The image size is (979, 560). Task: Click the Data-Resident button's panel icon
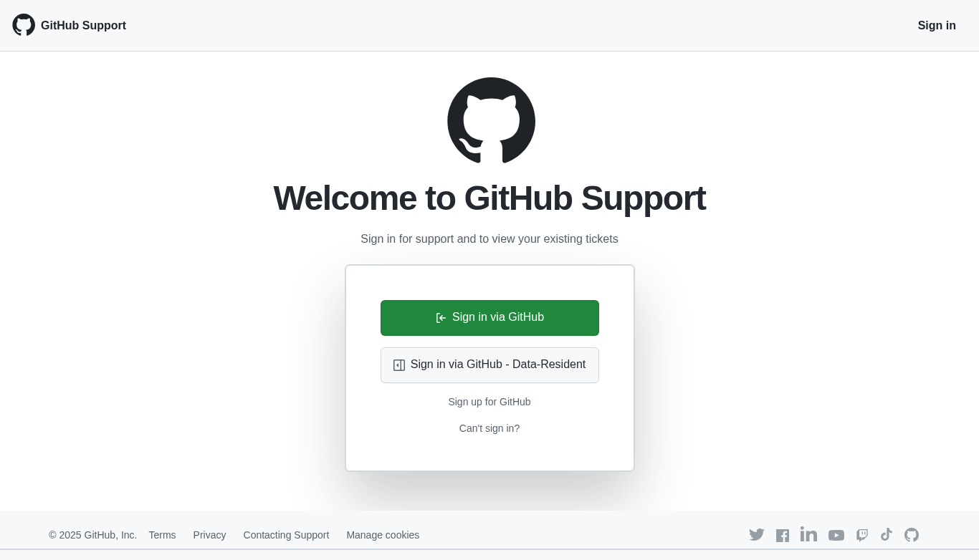pyautogui.click(x=399, y=365)
